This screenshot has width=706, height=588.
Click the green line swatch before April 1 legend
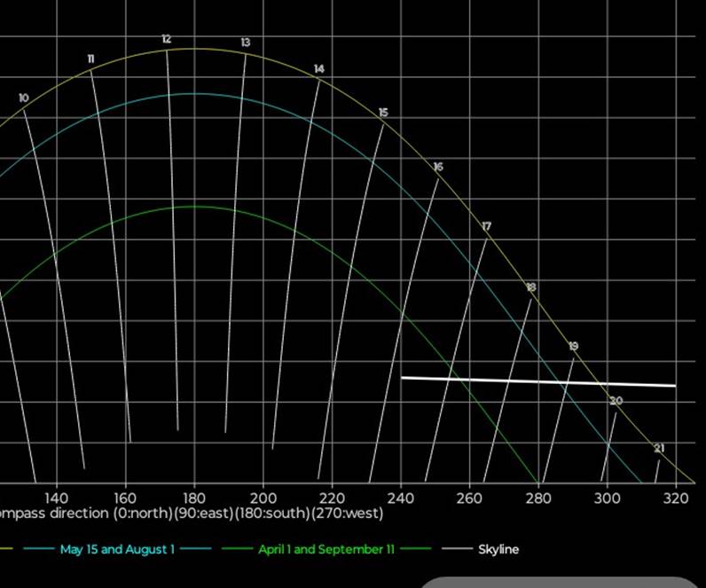[x=234, y=550]
